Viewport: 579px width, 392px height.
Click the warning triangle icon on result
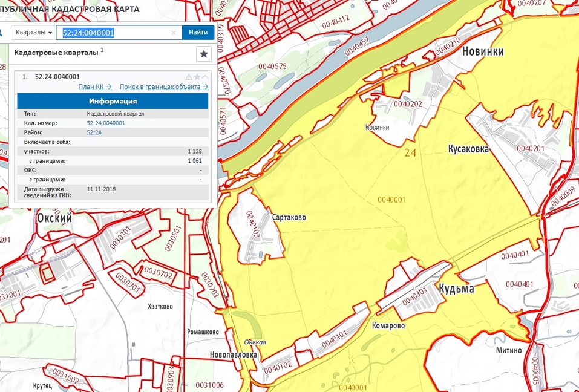point(189,77)
